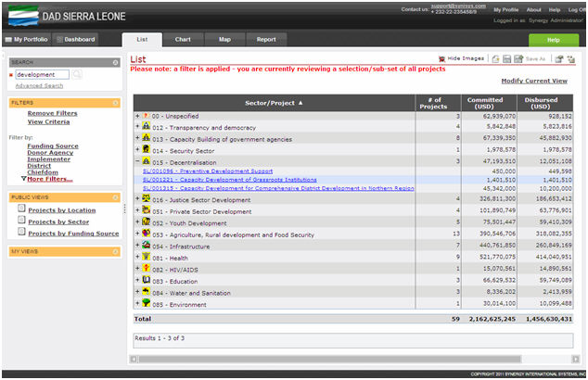The width and height of the screenshot is (588, 380).
Task: Collapse the Filters panel header
Action: [x=116, y=103]
